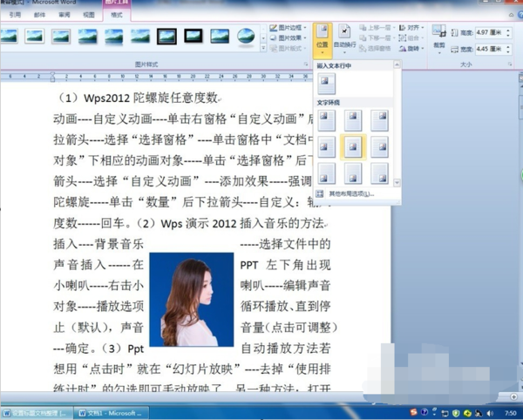Click the 宽度 width input field
523x420 pixels.
click(x=490, y=49)
